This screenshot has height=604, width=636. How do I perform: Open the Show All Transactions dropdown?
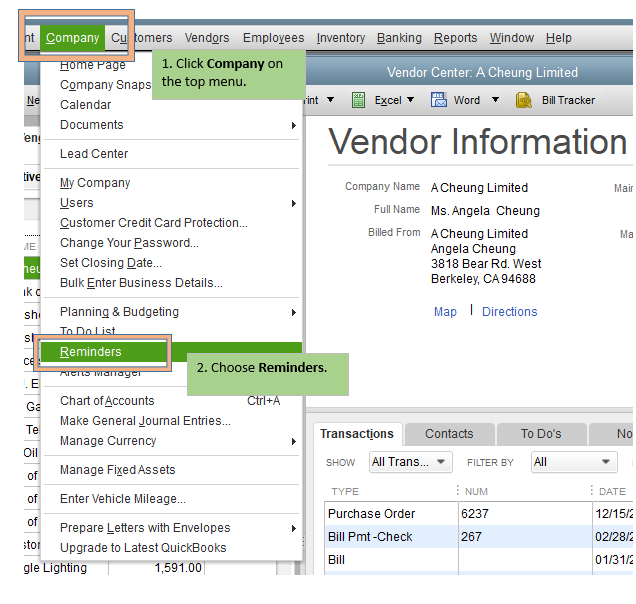click(x=410, y=462)
